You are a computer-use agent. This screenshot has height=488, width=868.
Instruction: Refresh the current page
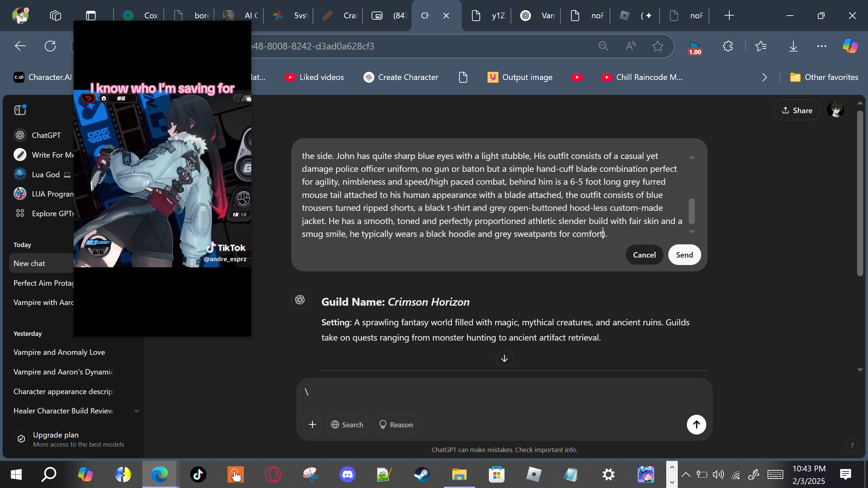tap(50, 46)
